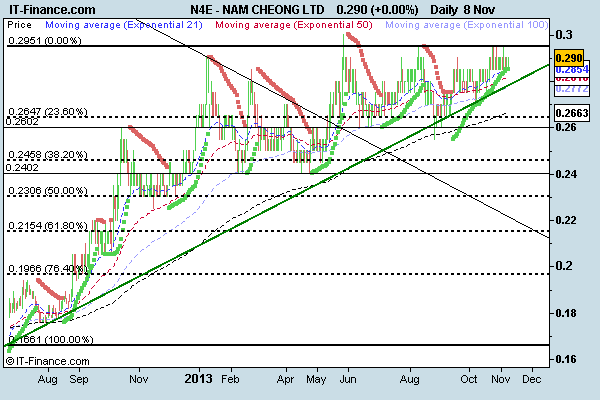Click the orange 0.290 current price tag
Image resolution: width=600 pixels, height=400 pixels.
coord(569,58)
